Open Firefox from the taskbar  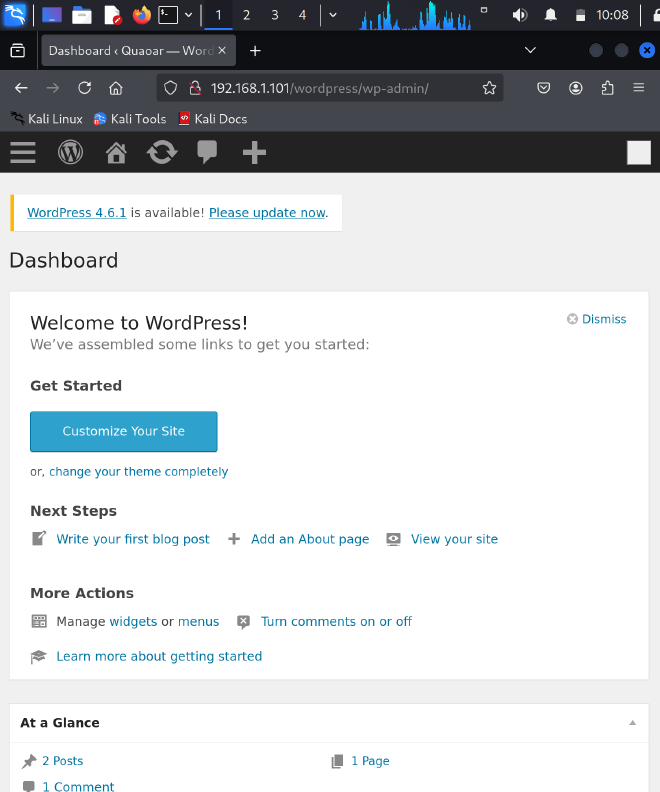pyautogui.click(x=142, y=15)
